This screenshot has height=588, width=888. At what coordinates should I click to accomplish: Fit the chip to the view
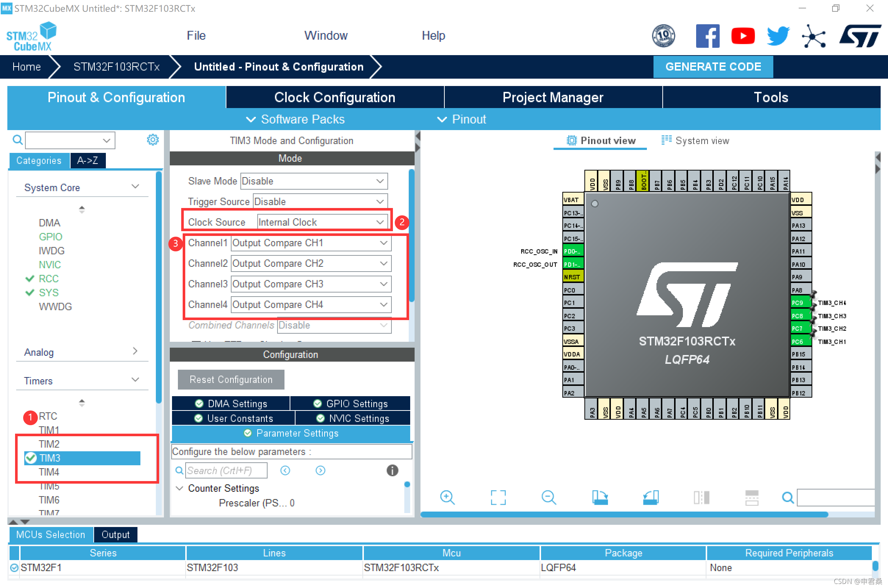pyautogui.click(x=498, y=498)
